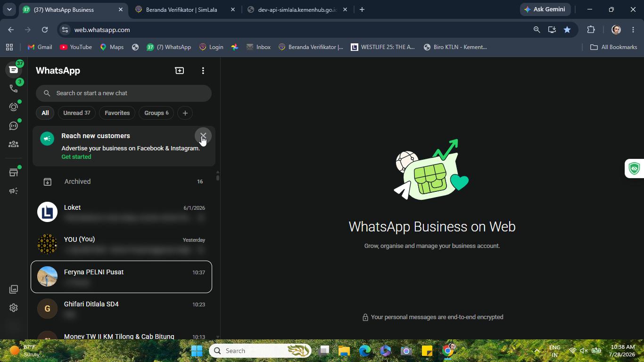
Task: Click the Loket profile picture
Action: 47,212
